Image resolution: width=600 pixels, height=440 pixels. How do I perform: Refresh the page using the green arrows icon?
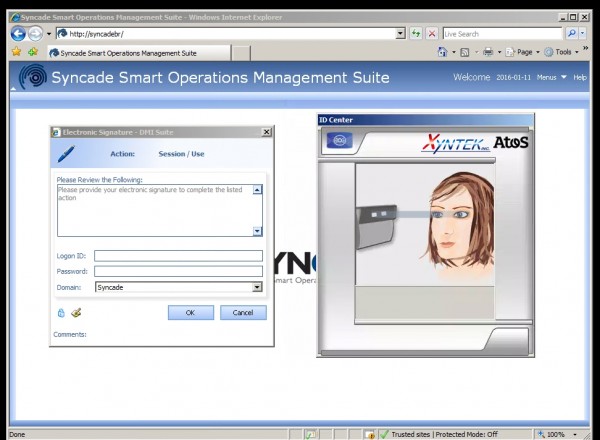click(416, 33)
